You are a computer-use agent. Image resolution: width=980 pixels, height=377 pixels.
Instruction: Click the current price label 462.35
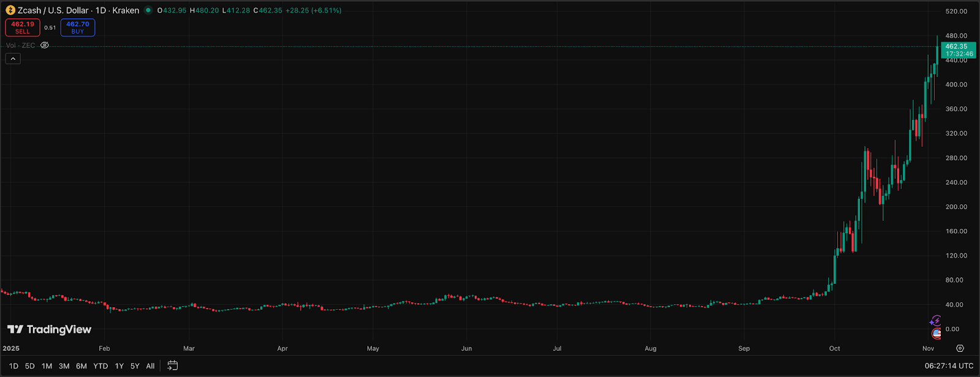[959, 50]
